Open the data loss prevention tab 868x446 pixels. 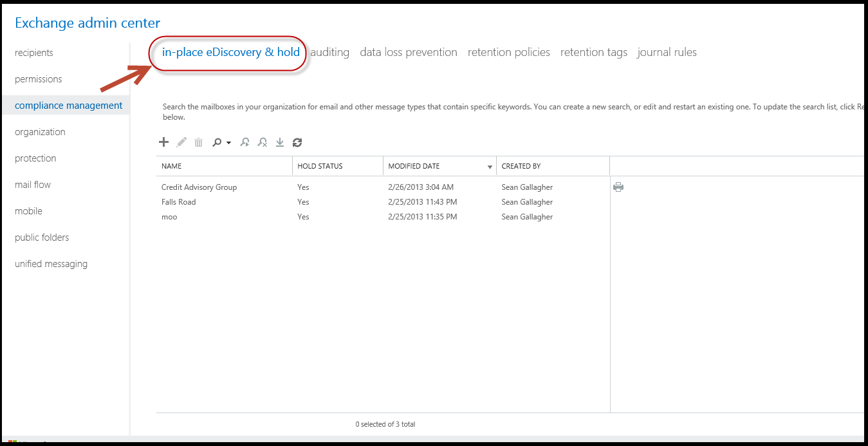pos(409,52)
